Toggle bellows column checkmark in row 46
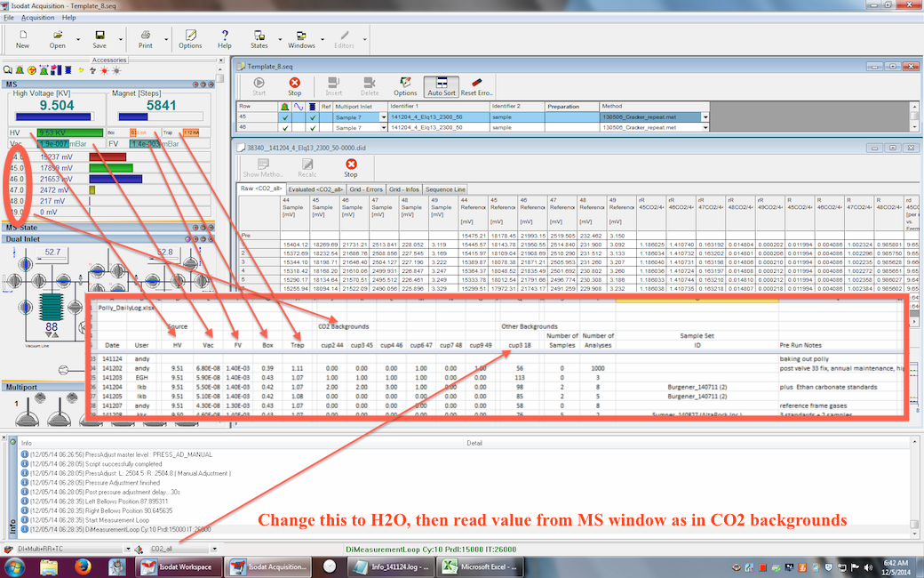This screenshot has height=578, width=924. [x=313, y=127]
